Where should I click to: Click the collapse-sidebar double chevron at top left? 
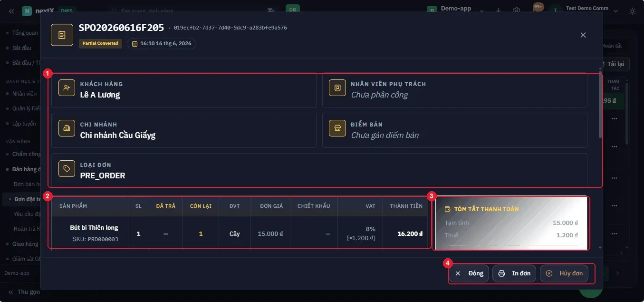pos(11,10)
